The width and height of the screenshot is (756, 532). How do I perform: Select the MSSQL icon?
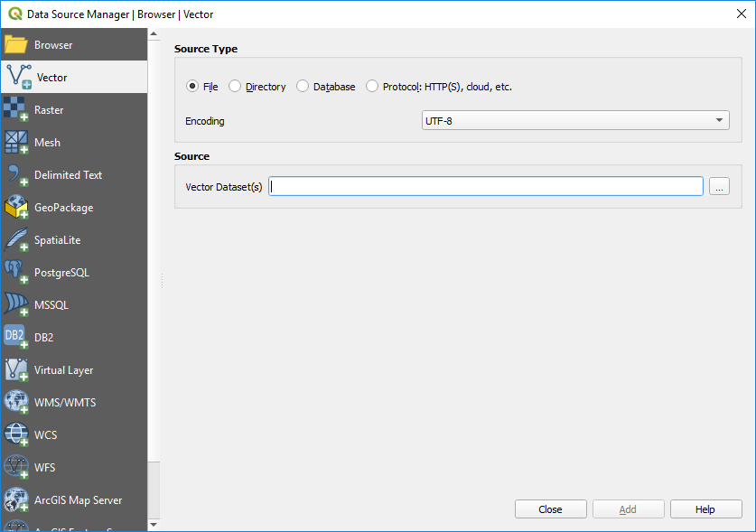click(16, 304)
